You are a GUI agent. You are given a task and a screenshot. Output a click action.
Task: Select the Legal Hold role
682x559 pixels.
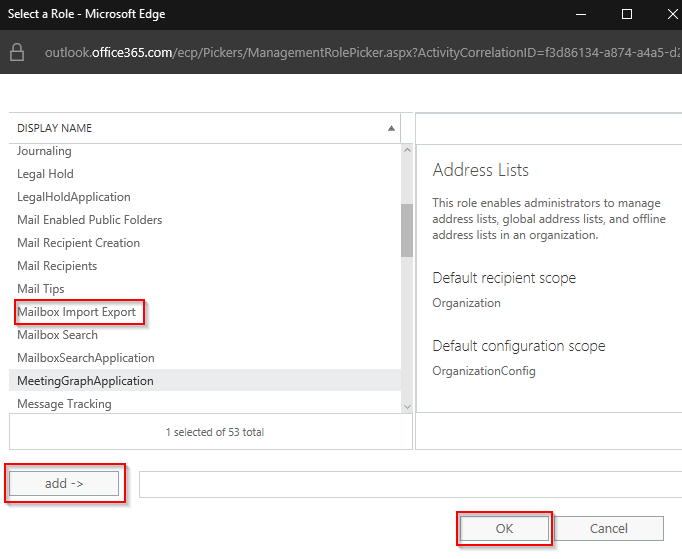[x=45, y=174]
